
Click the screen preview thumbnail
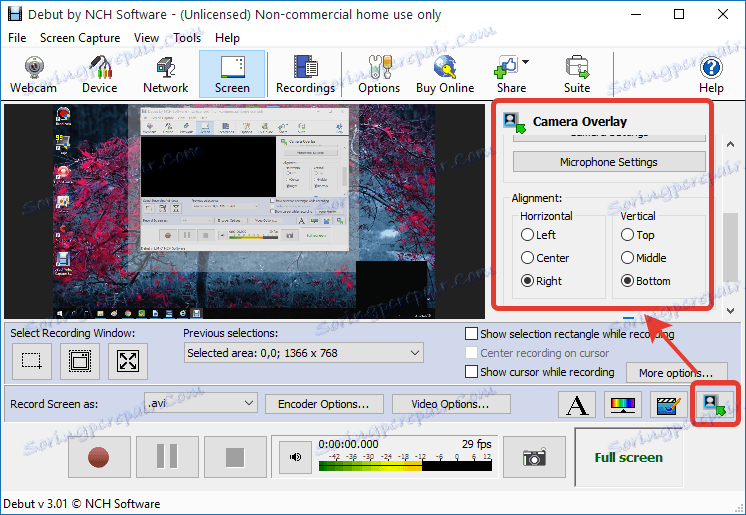(x=245, y=212)
